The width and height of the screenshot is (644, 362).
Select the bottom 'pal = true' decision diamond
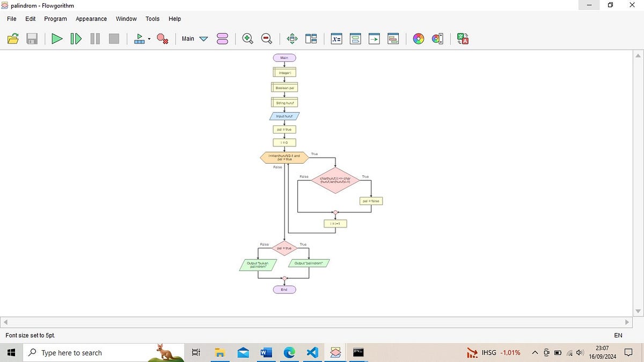tap(284, 248)
